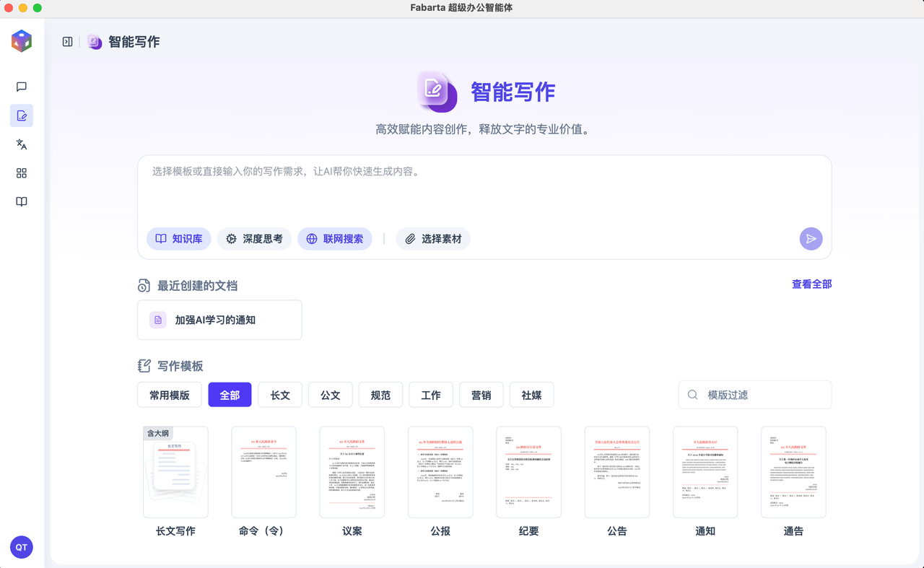Viewport: 924px width, 568px height.
Task: Collapse the sidebar panel toggle icon
Action: (67, 42)
